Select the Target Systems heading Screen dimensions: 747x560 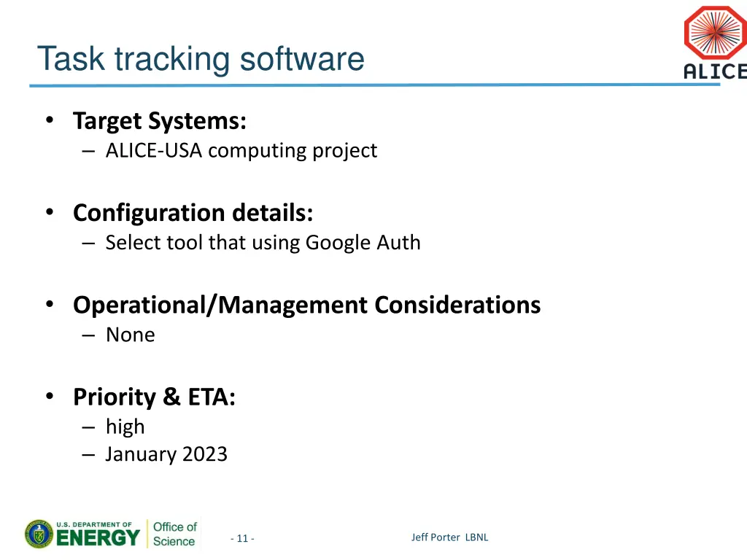coord(159,120)
